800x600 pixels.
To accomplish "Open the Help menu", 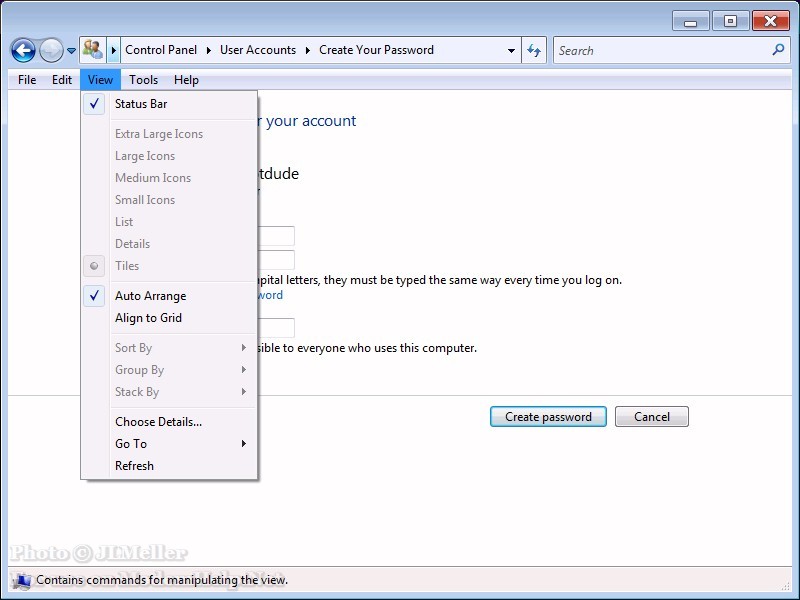I will (x=186, y=80).
